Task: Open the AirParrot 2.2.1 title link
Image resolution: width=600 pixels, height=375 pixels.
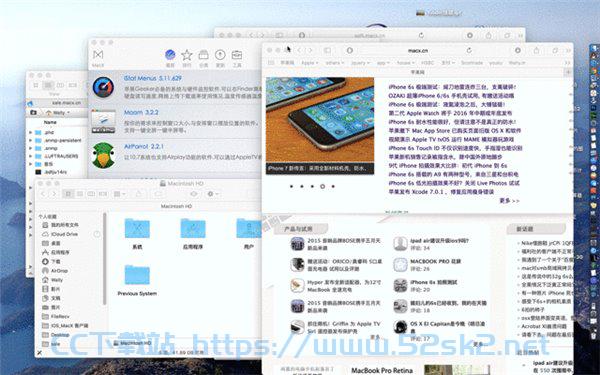Action: (143, 147)
